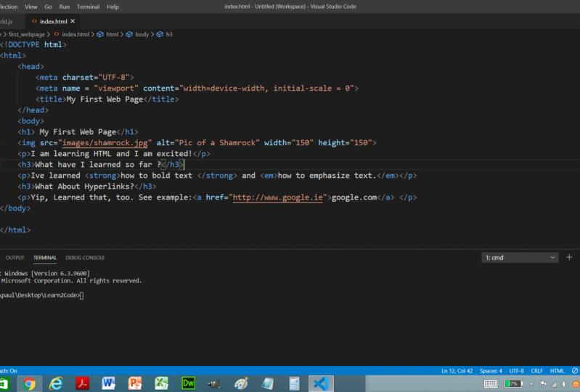This screenshot has width=580, height=392.
Task: Click index.html in the breadcrumb path
Action: tap(75, 34)
